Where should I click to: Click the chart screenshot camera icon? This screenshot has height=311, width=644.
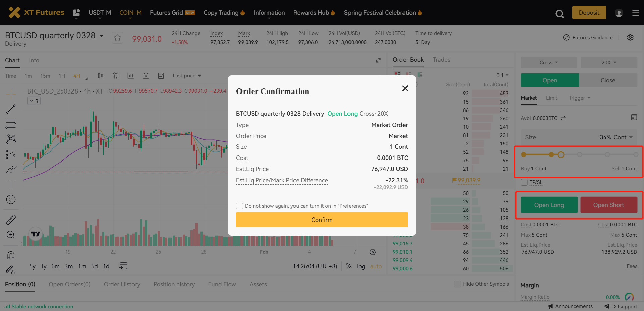146,76
